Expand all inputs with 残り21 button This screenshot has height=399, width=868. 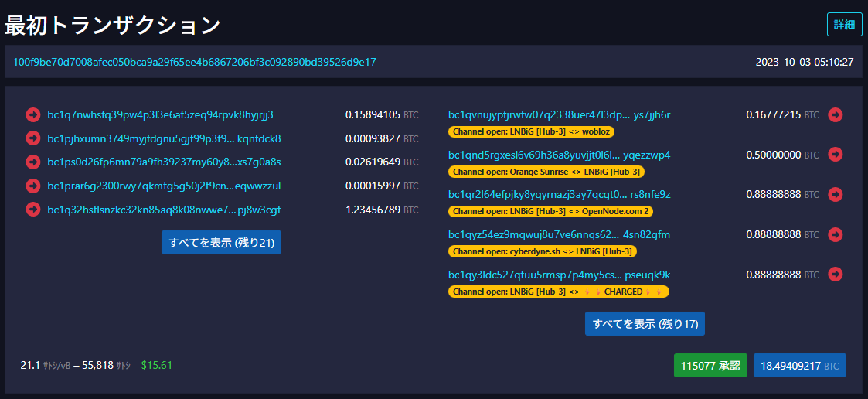(x=221, y=242)
